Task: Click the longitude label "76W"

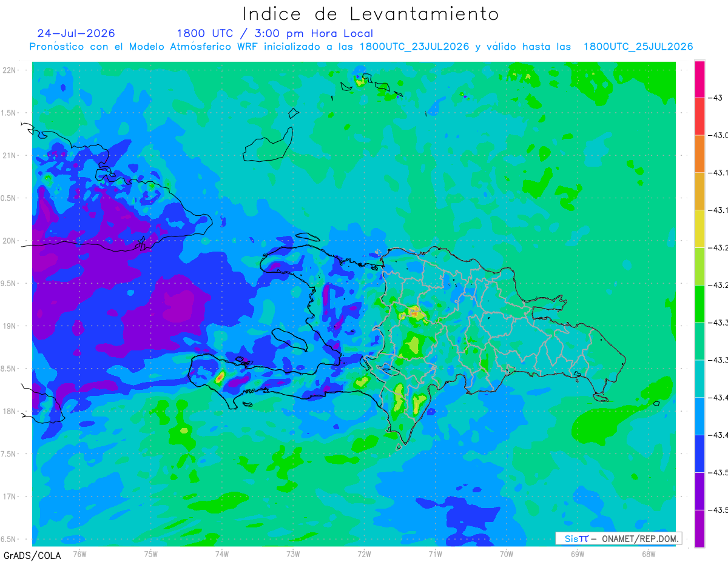Action: 79,554
